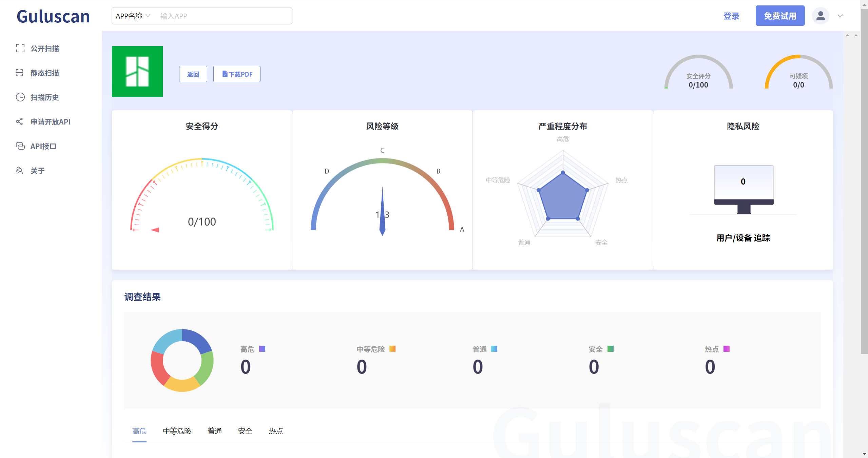Click the purple 高危 legend swatch

click(262, 349)
